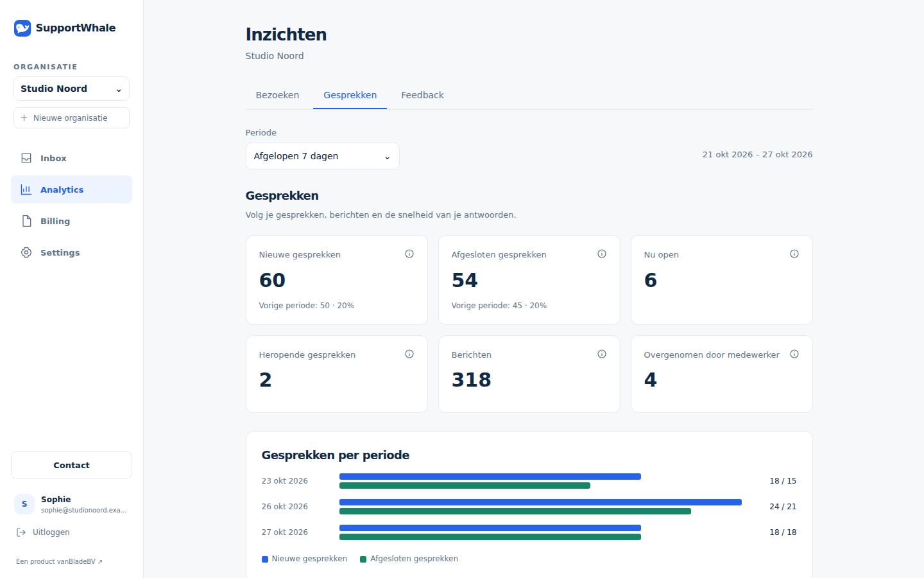Show info for Afgesloten gesprekken card
This screenshot has width=924, height=578.
[602, 254]
